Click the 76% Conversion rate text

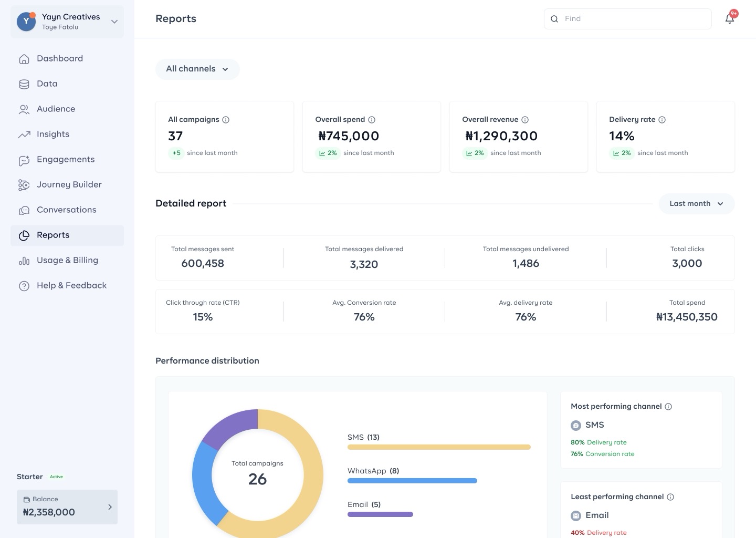click(x=603, y=454)
